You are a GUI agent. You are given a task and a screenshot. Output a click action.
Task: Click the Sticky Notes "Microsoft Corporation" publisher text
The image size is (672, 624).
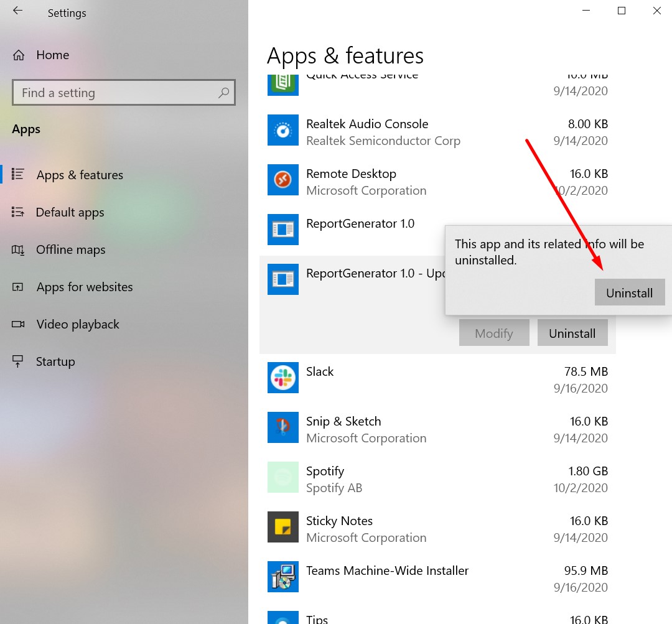click(x=366, y=538)
